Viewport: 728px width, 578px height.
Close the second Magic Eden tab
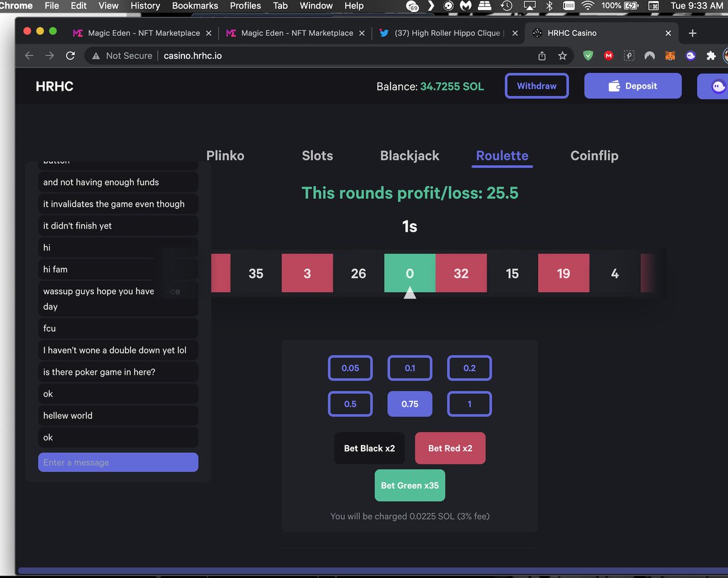(x=362, y=33)
